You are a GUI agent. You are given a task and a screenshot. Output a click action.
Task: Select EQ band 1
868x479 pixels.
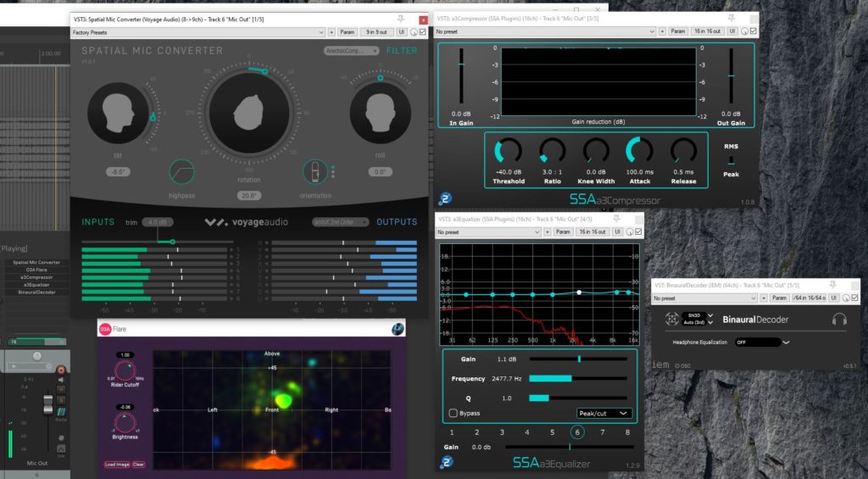click(452, 432)
